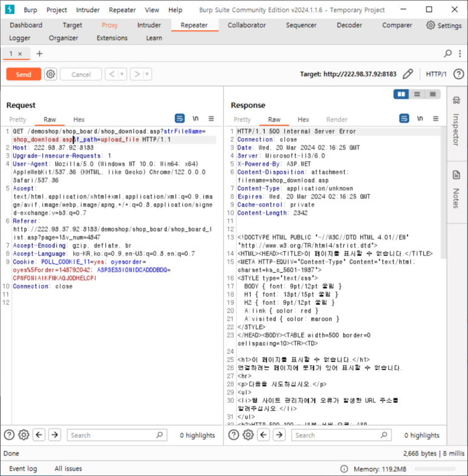468x476 pixels.
Task: Select response Render view tab
Action: pyautogui.click(x=337, y=119)
